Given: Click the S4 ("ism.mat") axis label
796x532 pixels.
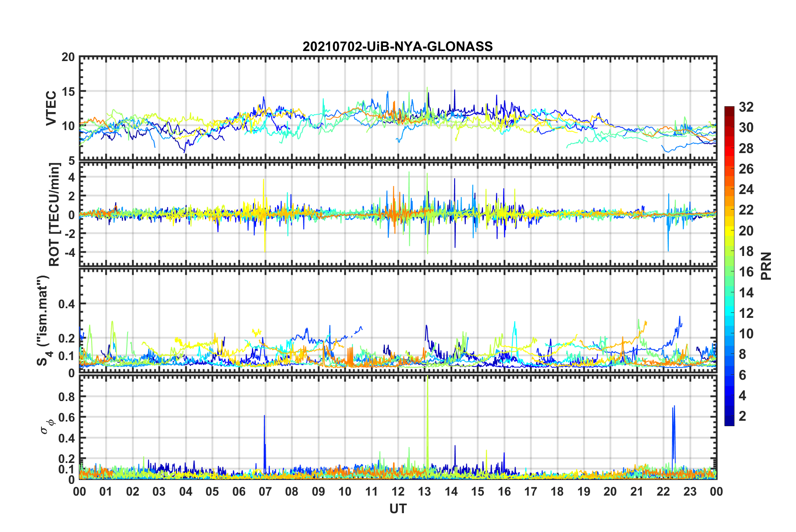Looking at the screenshot, I should tap(43, 320).
